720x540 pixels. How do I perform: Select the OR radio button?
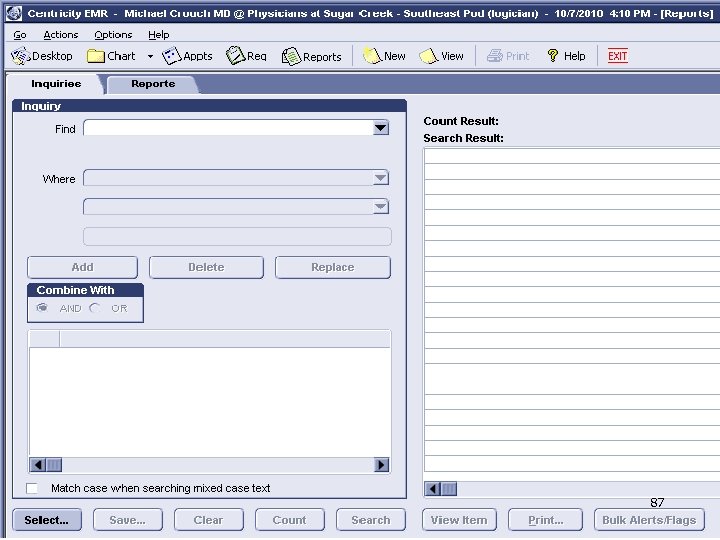point(95,308)
